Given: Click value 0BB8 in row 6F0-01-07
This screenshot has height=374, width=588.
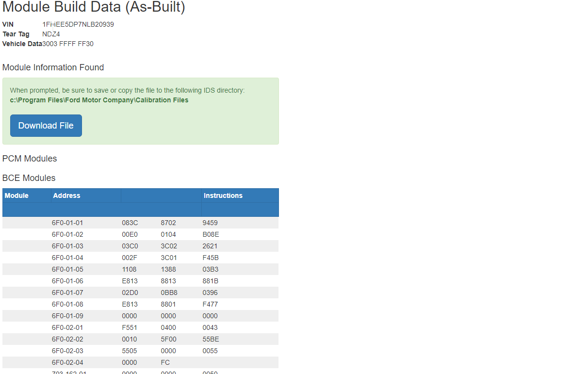Looking at the screenshot, I should 169,293.
